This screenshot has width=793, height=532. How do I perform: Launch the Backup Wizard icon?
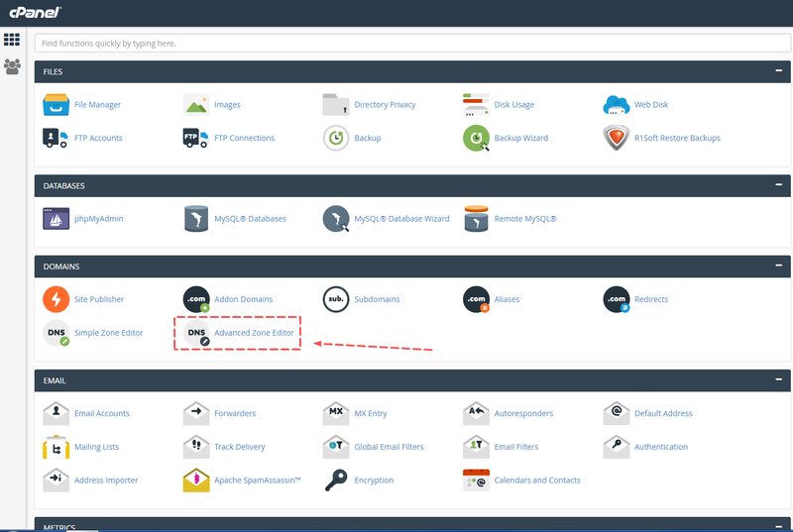[x=476, y=138]
